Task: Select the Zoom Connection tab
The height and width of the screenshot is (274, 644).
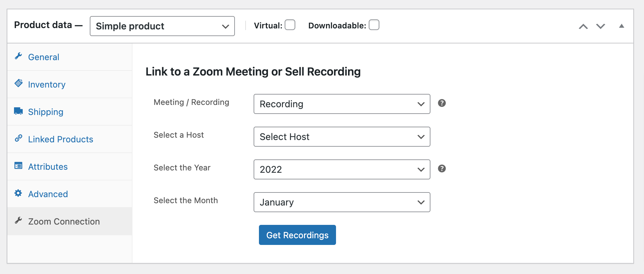Action: click(x=70, y=221)
